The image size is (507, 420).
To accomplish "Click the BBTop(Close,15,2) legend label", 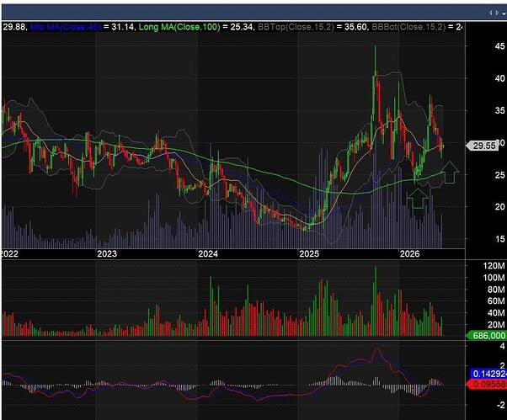I will point(296,27).
